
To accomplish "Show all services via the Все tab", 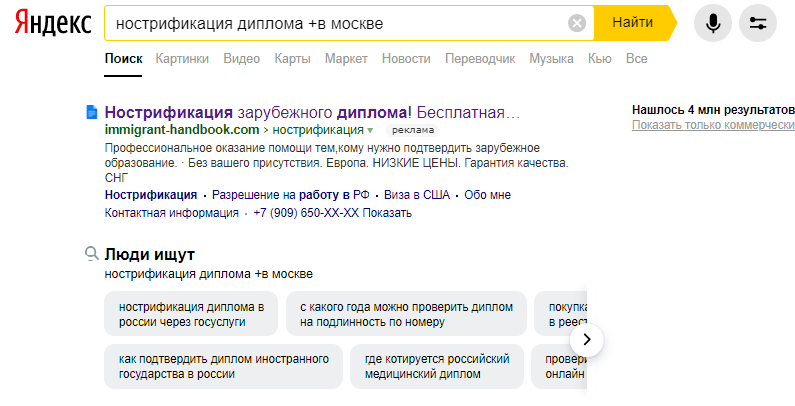I will [636, 59].
